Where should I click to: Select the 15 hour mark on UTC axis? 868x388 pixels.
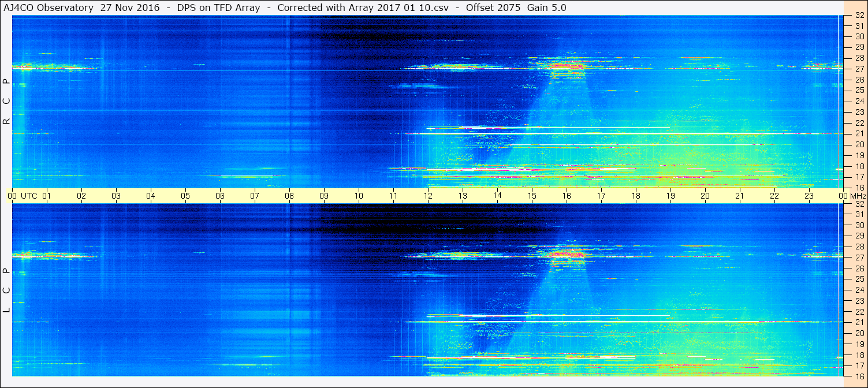click(x=532, y=196)
